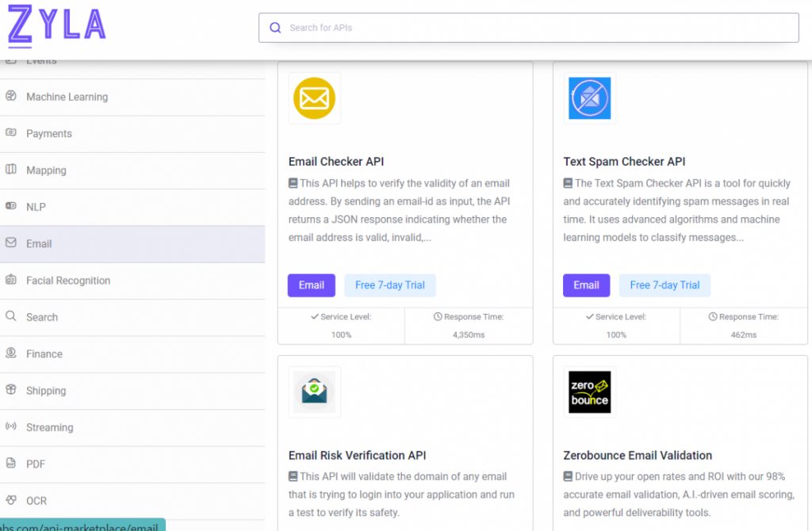This screenshot has width=812, height=531.
Task: Click Service Level checkmark on Email Checker card
Action: pyautogui.click(x=314, y=317)
